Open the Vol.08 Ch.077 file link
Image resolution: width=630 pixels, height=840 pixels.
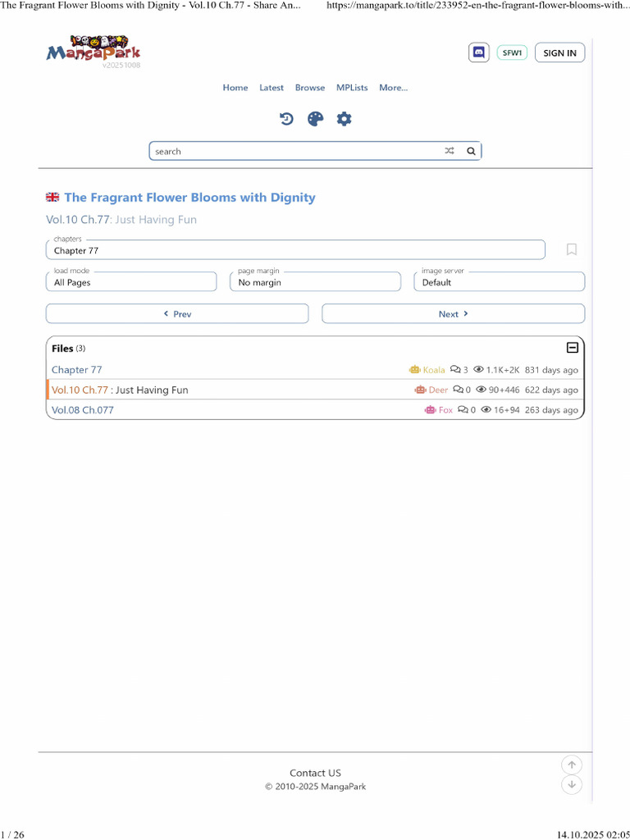[83, 410]
